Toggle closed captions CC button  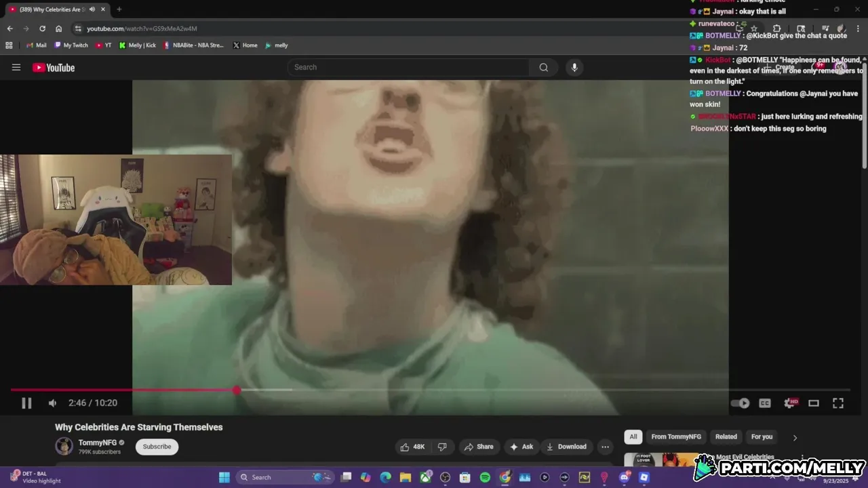[x=765, y=403]
